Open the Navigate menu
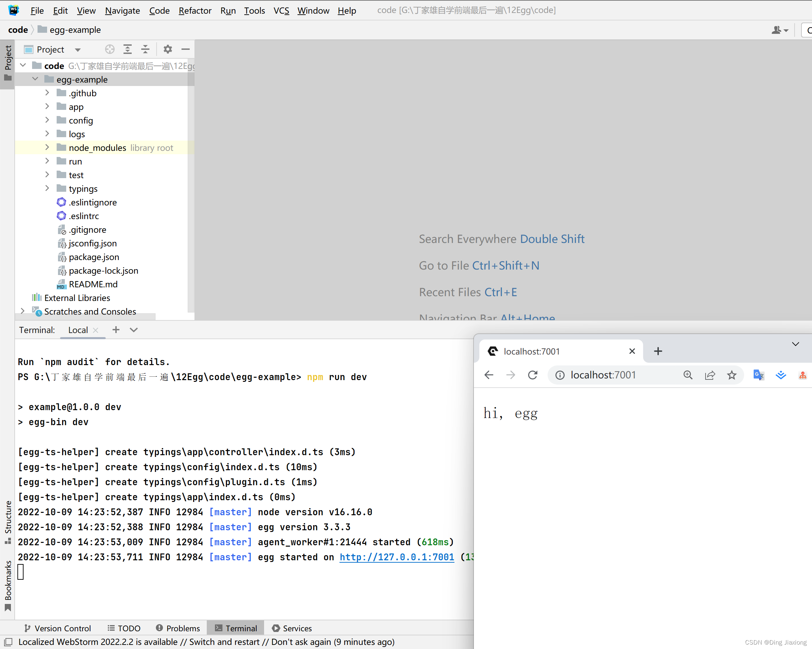Image resolution: width=812 pixels, height=649 pixels. coord(122,11)
